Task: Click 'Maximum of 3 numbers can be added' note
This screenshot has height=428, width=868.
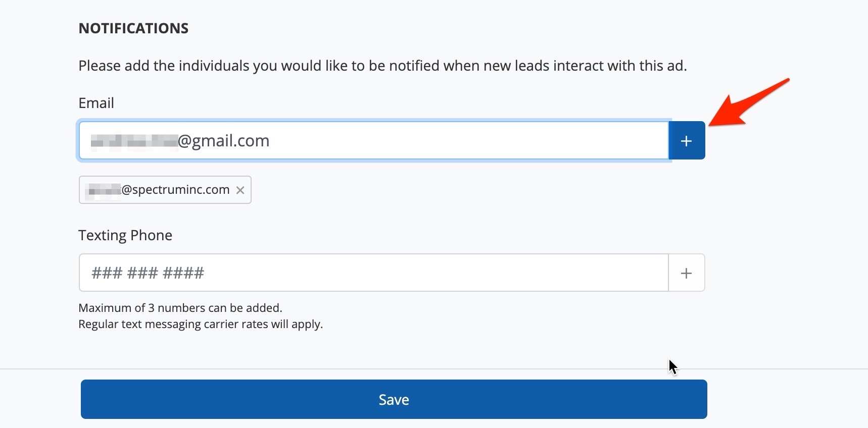Action: pyautogui.click(x=180, y=308)
